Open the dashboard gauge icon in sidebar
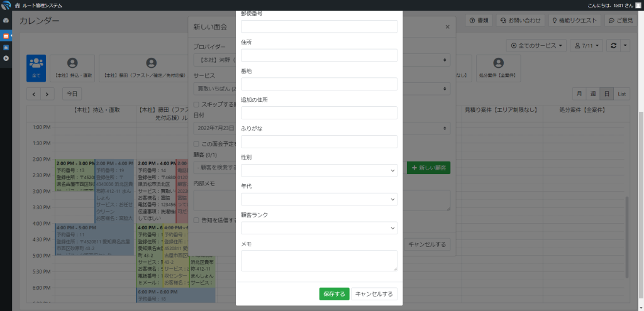 [x=6, y=21]
